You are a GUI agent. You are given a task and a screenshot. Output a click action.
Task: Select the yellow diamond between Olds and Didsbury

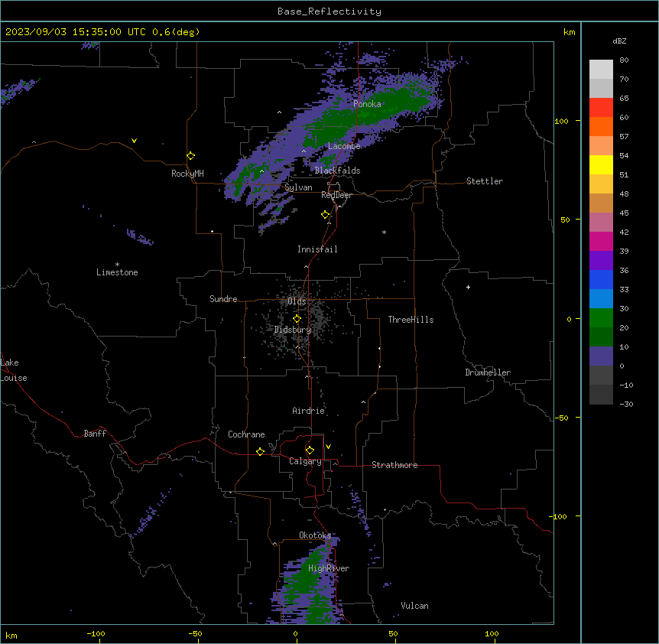pos(297,319)
